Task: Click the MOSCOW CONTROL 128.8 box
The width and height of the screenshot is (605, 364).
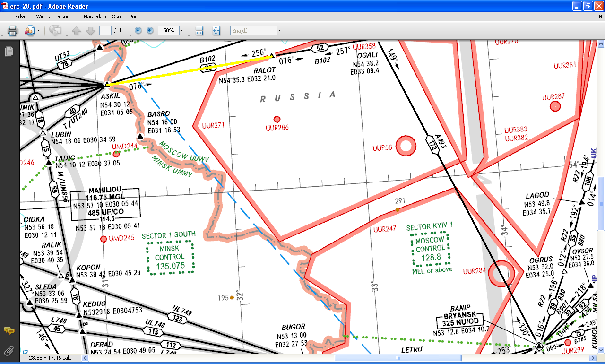Action: [x=430, y=248]
